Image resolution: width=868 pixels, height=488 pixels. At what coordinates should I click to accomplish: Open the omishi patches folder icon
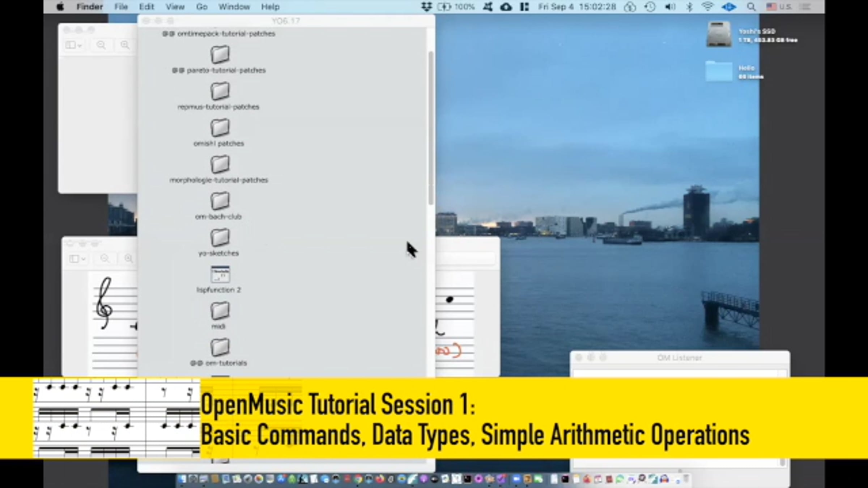tap(220, 128)
